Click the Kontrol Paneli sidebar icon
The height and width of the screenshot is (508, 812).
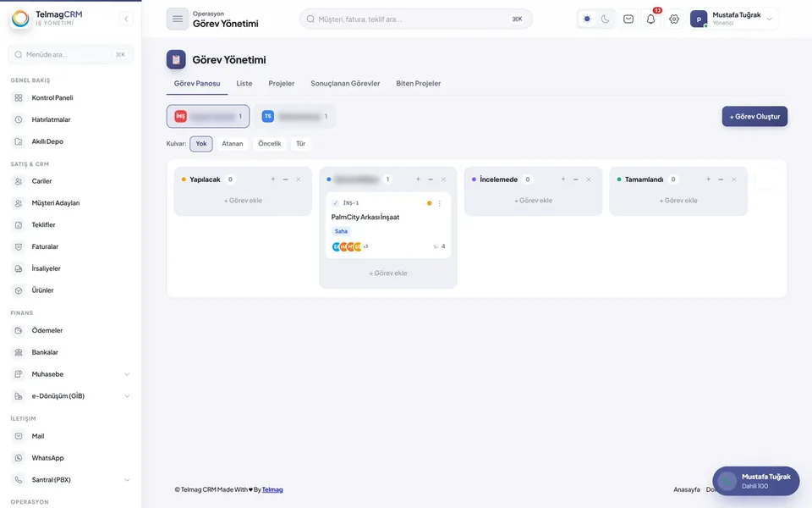[x=19, y=97]
